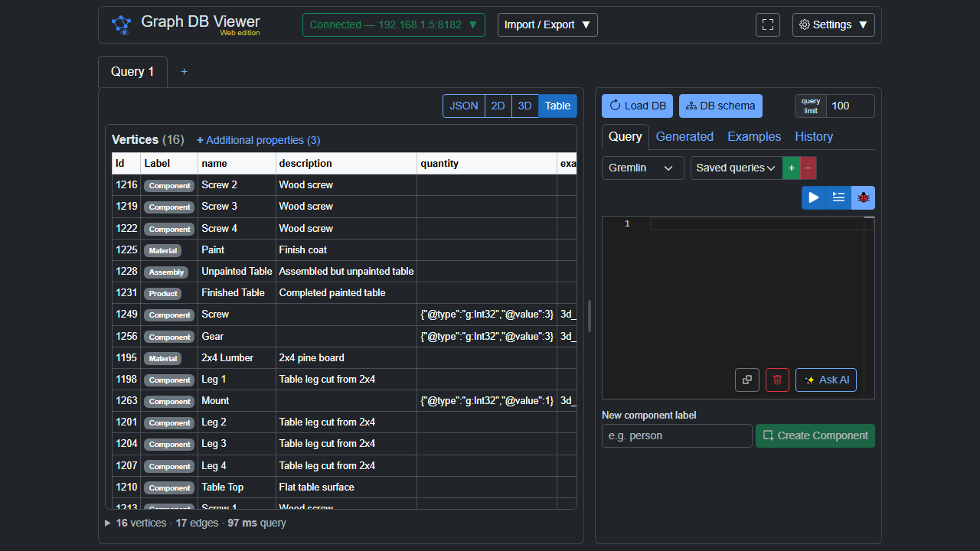
Task: Click the Material badge on row 1195
Action: pyautogui.click(x=163, y=358)
